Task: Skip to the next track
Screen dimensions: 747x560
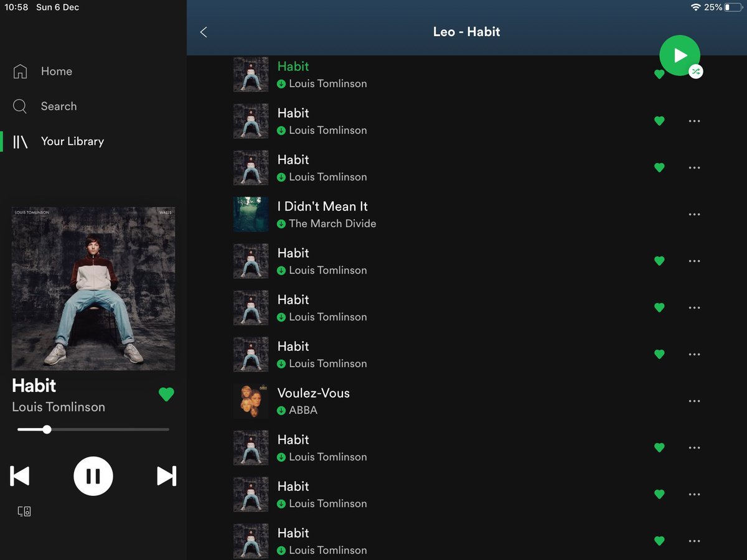Action: (x=166, y=476)
